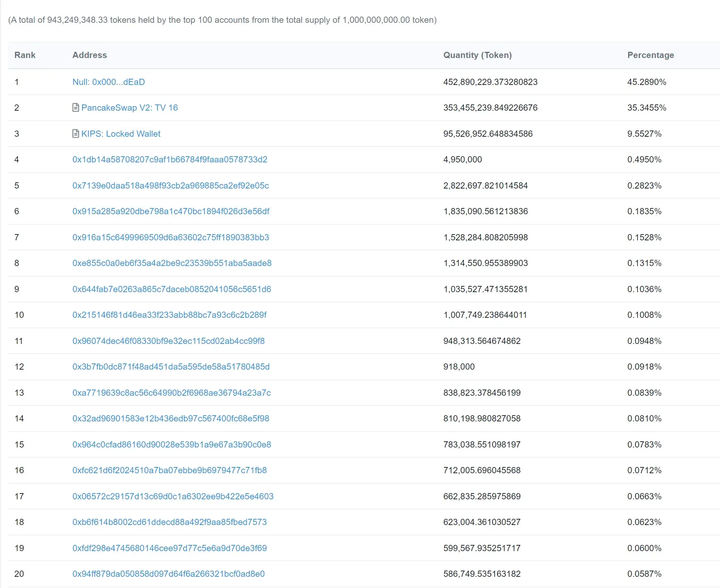Select the quantity 1,835,090.561213836

(x=486, y=211)
